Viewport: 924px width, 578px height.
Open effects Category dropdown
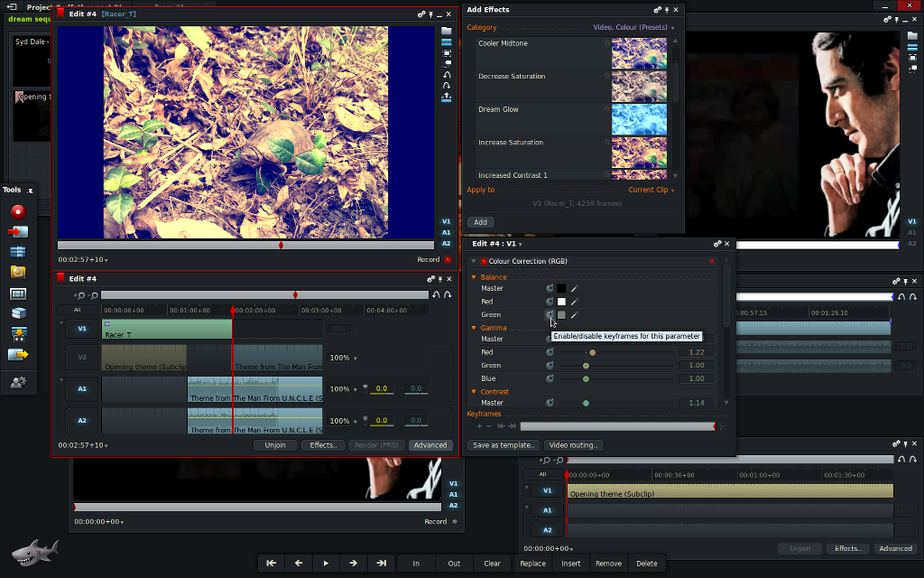[633, 28]
